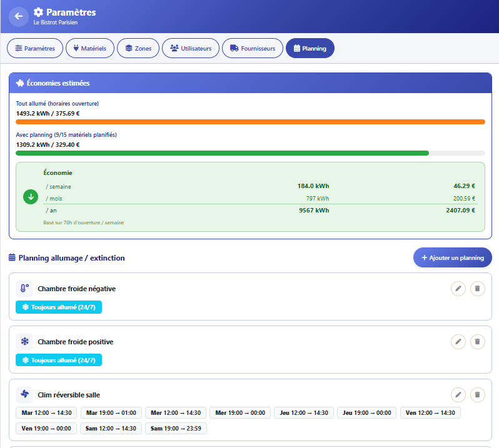Click the Clim réversible salle fan icon
The image size is (499, 448).
click(x=24, y=394)
